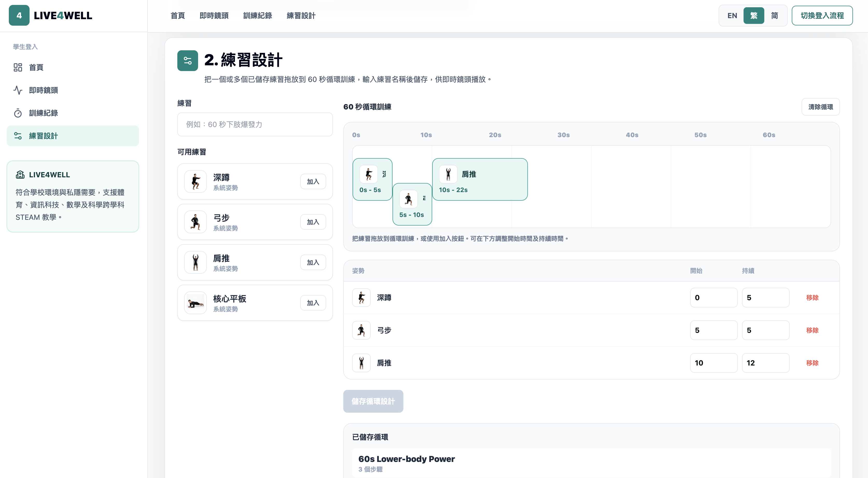Click the 切換登入流程 button
Image resolution: width=868 pixels, height=478 pixels.
coord(822,16)
